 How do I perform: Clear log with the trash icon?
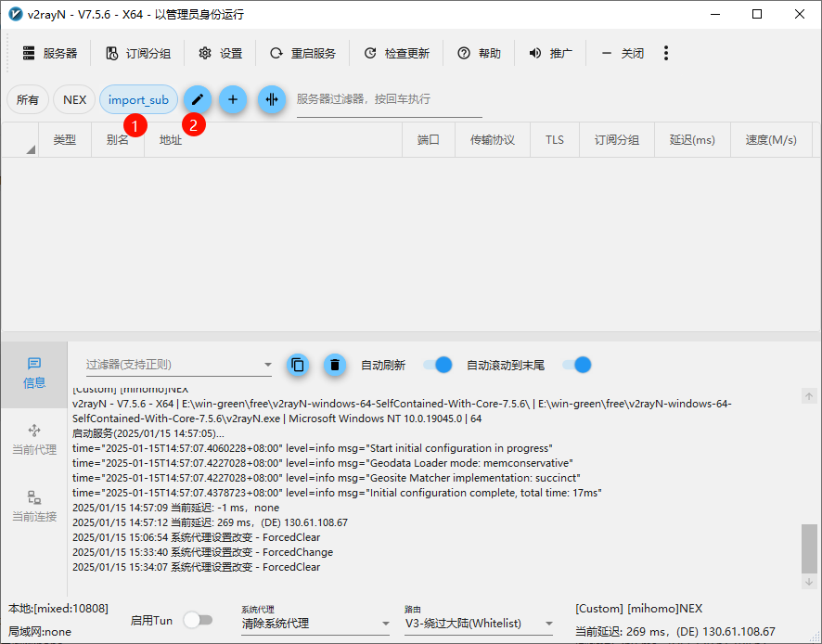click(335, 365)
